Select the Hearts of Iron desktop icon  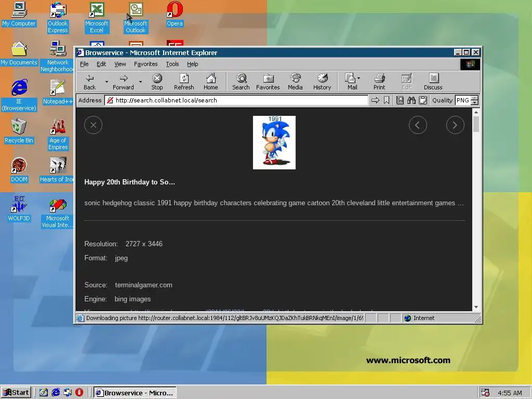click(x=57, y=170)
